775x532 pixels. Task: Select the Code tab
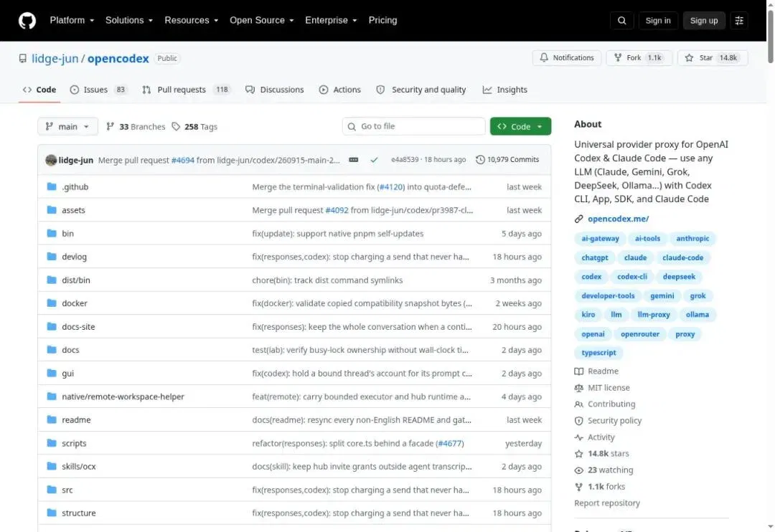point(39,90)
